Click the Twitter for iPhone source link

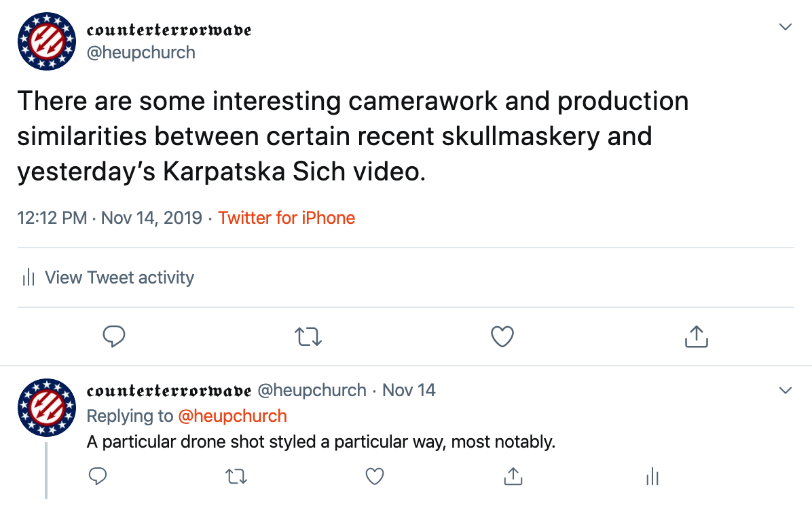coord(287,218)
